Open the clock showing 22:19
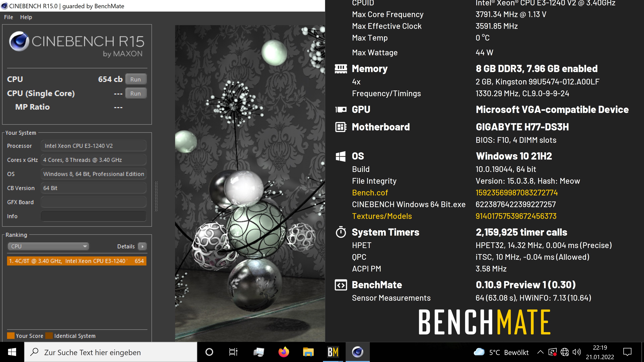644x362 pixels. coord(600,352)
